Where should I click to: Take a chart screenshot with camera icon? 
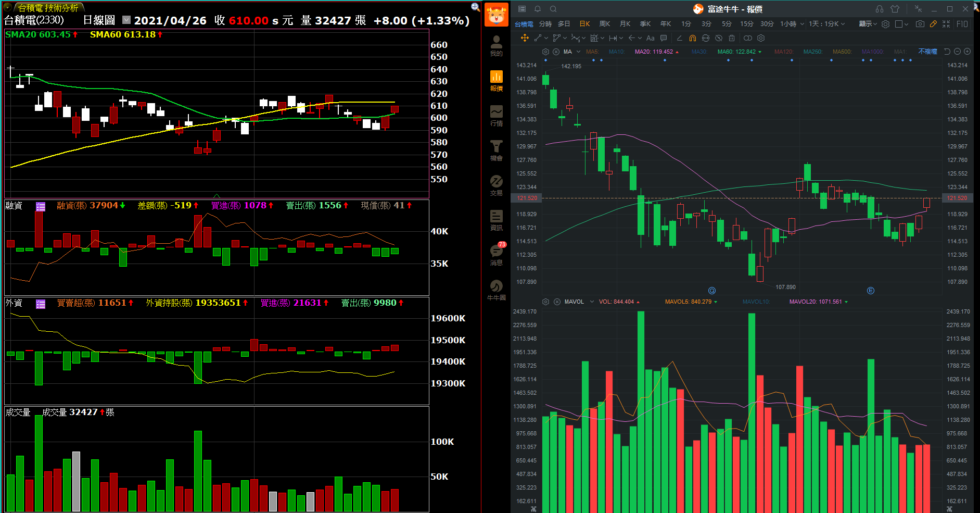(920, 24)
